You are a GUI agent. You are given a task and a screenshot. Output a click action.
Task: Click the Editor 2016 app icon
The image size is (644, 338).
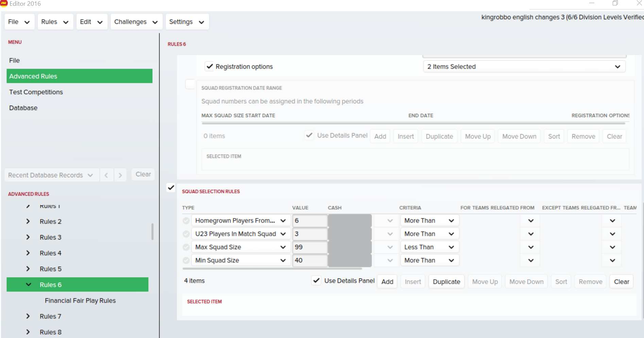(x=4, y=3)
